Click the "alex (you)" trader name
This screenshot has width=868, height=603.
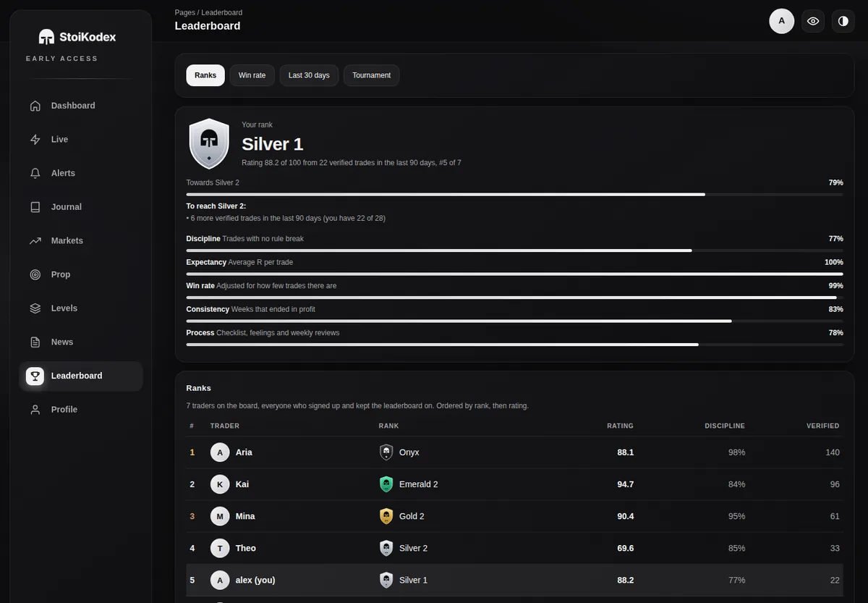(x=255, y=580)
